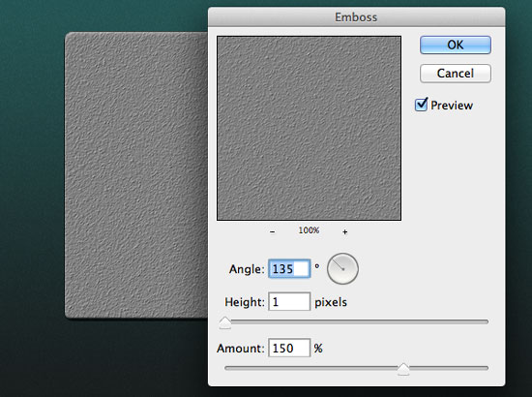532x397 pixels.
Task: Click the zoom out minus icon
Action: point(272,232)
